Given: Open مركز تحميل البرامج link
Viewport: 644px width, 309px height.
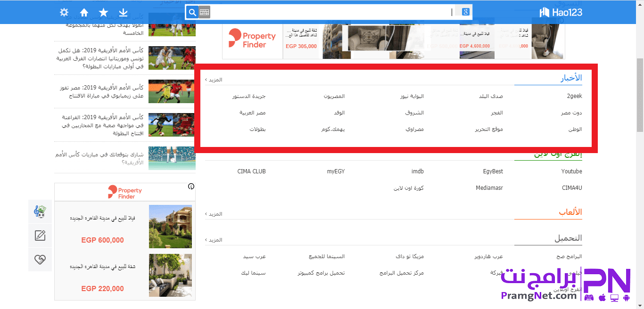Looking at the screenshot, I should (402, 273).
